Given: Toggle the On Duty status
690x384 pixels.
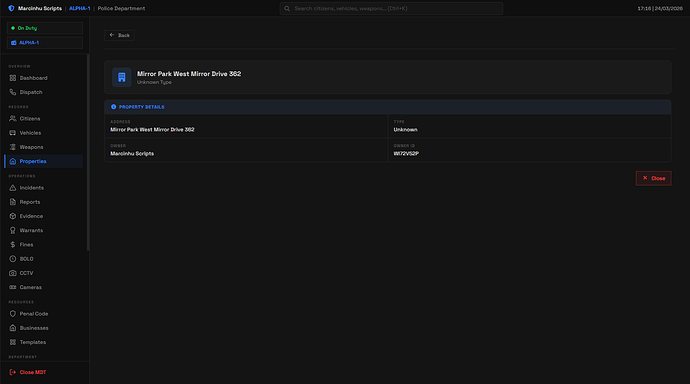Looking at the screenshot, I should pyautogui.click(x=44, y=28).
